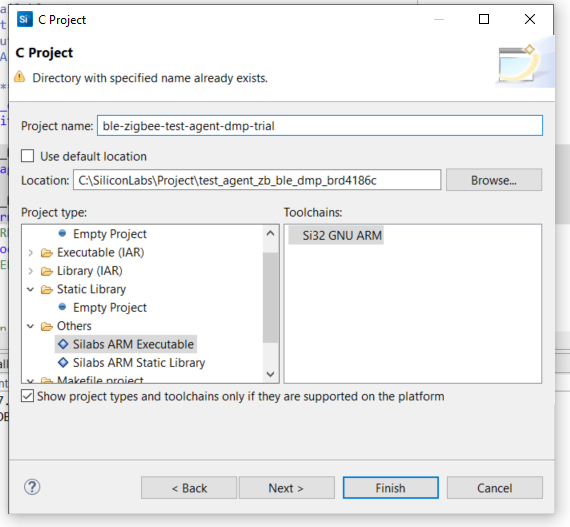Enable Use default location checkbox
Image resolution: width=570 pixels, height=527 pixels.
click(28, 156)
